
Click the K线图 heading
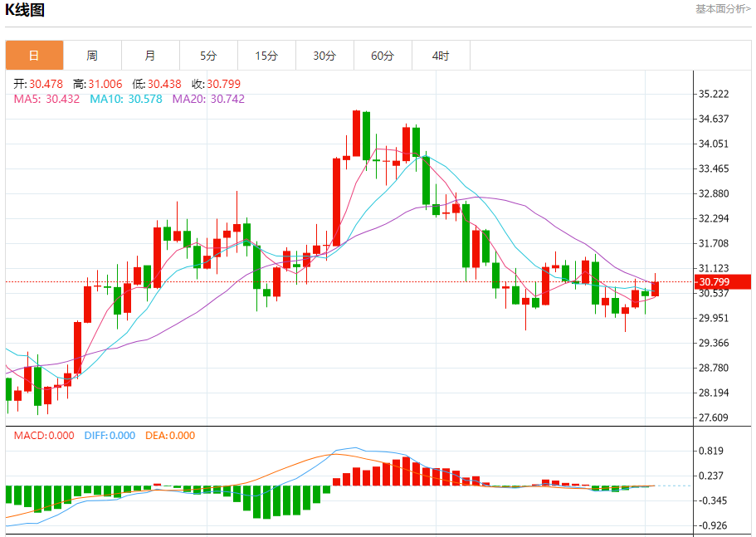click(x=25, y=9)
